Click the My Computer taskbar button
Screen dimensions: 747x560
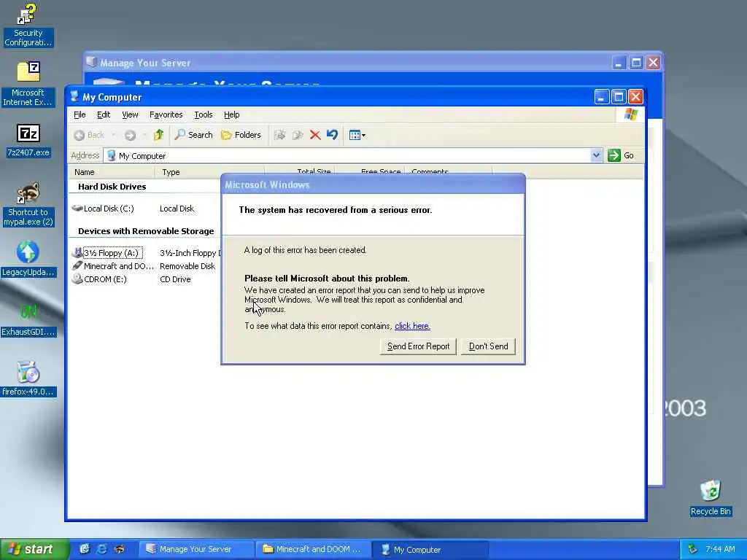pos(430,550)
